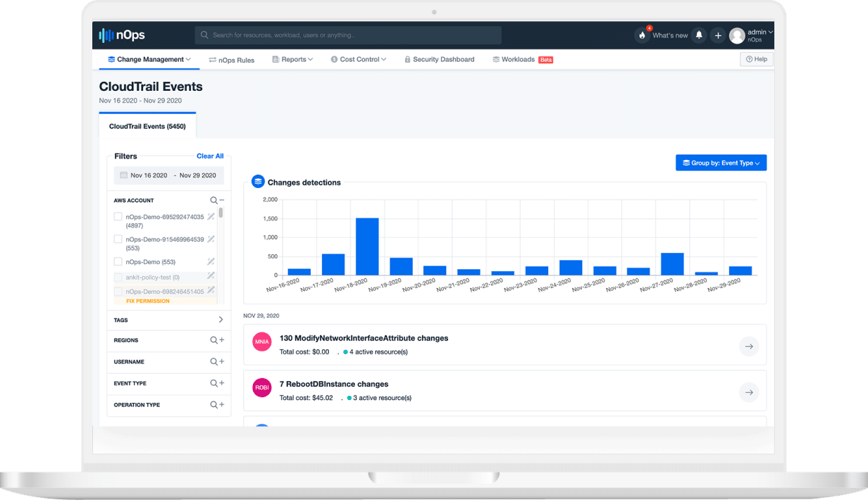Screen dimensions: 868x500
Task: Collapse AWS ACCOUNT section with minus icon
Action: pyautogui.click(x=222, y=201)
